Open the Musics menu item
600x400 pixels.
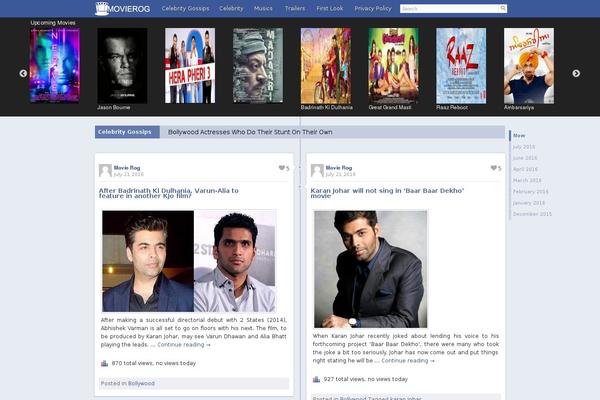pos(263,8)
